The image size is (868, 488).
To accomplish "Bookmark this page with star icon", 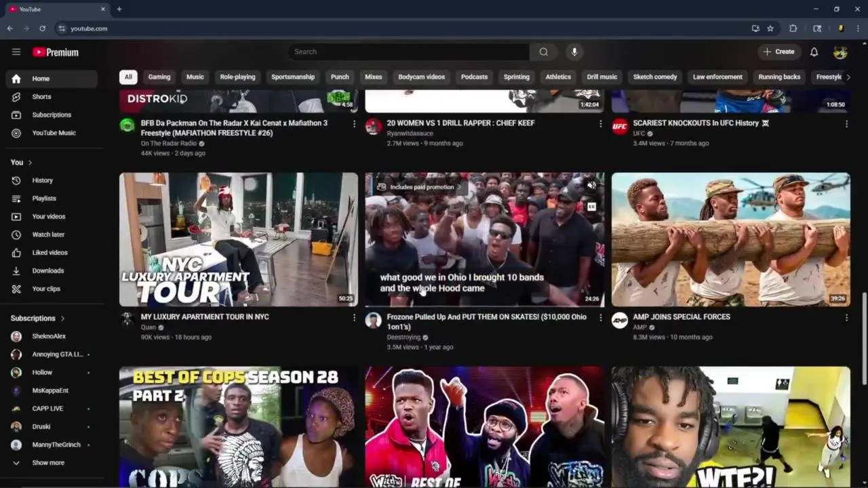I will 770,28.
